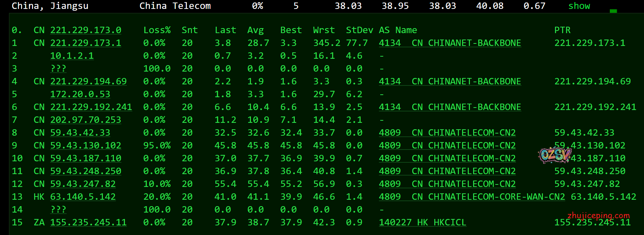The height and width of the screenshot is (235, 644).
Task: Click the 59.43.42.33 link in the IP column
Action: (80, 133)
